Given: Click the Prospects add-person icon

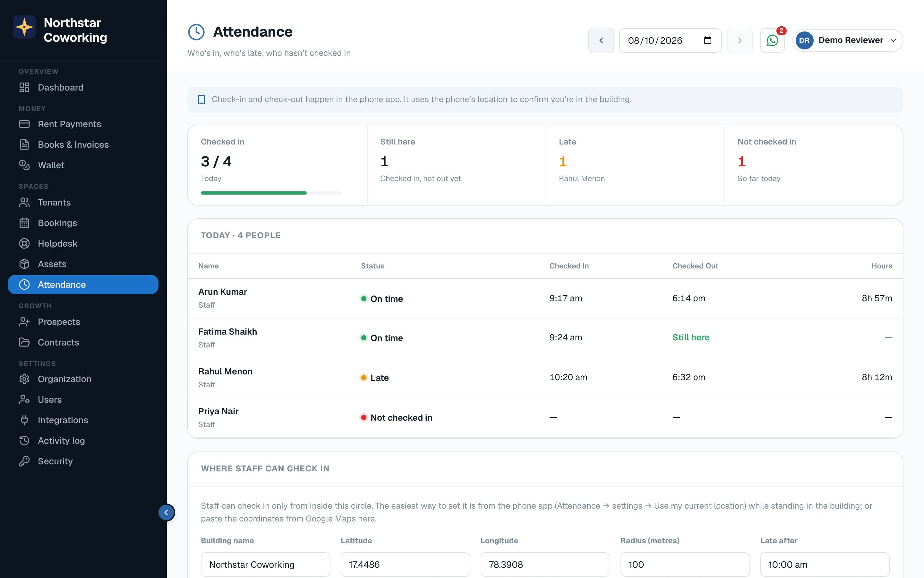Looking at the screenshot, I should (x=24, y=322).
